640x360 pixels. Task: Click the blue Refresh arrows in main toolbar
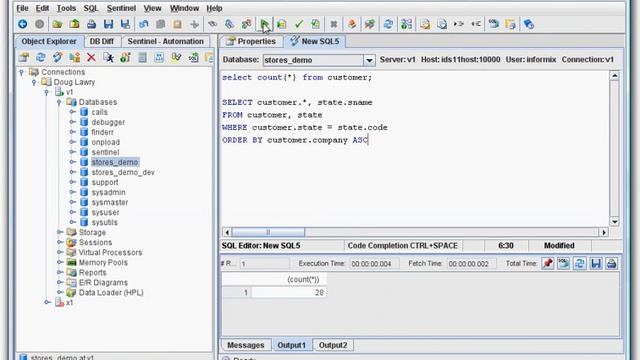coord(388,24)
